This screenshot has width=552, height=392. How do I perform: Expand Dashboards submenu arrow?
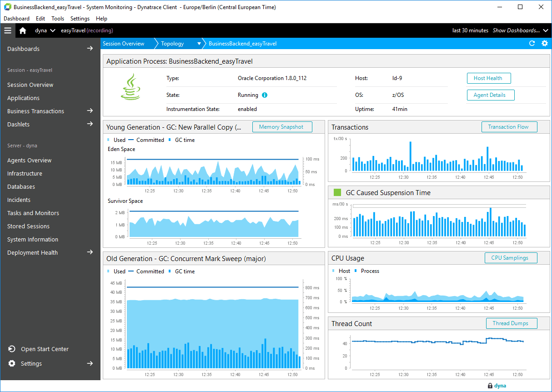tap(90, 49)
